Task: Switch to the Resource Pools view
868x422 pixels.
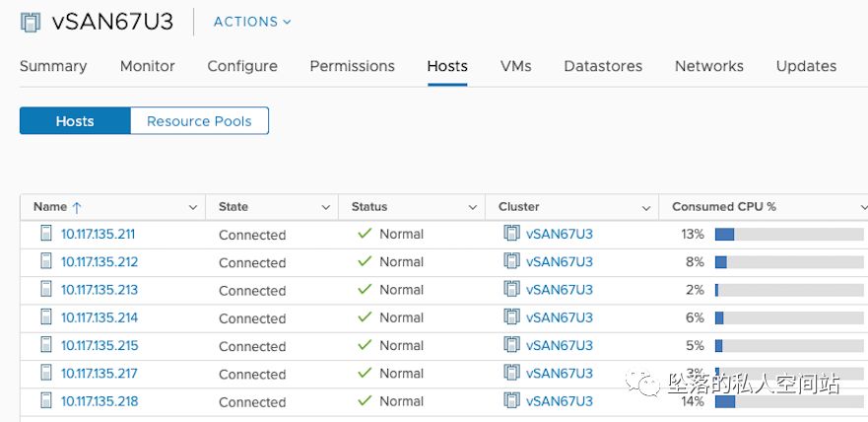Action: [199, 121]
